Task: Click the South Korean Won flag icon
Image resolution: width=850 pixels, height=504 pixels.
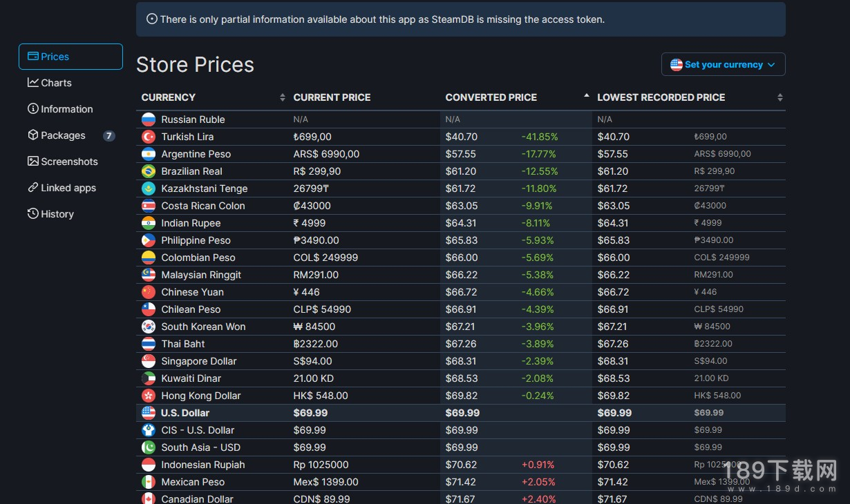Action: [x=149, y=327]
